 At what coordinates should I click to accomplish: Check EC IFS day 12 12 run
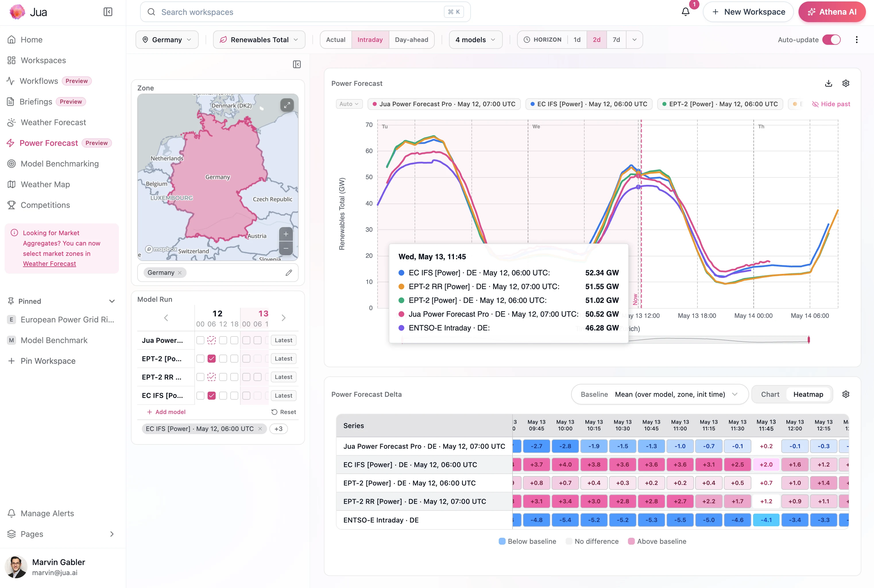coord(223,395)
